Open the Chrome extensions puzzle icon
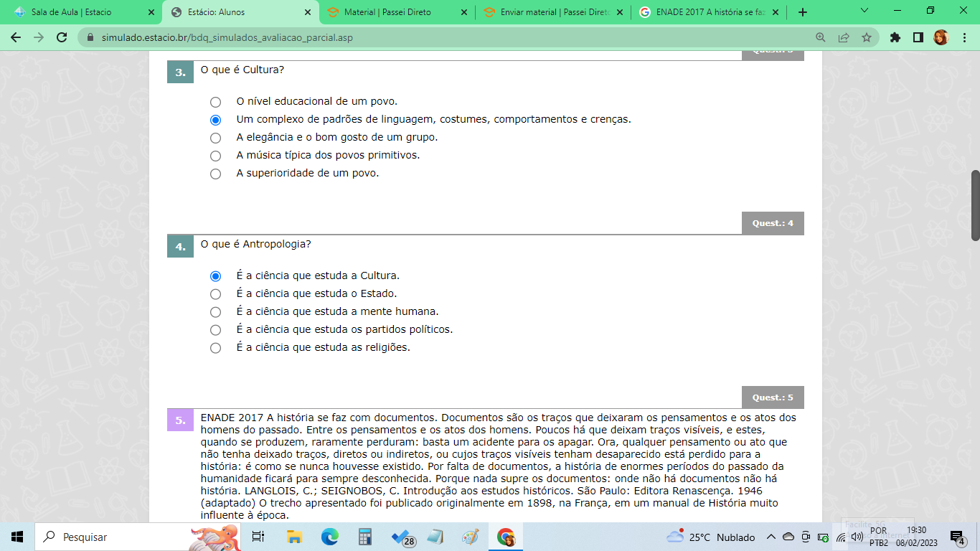 [x=895, y=38]
